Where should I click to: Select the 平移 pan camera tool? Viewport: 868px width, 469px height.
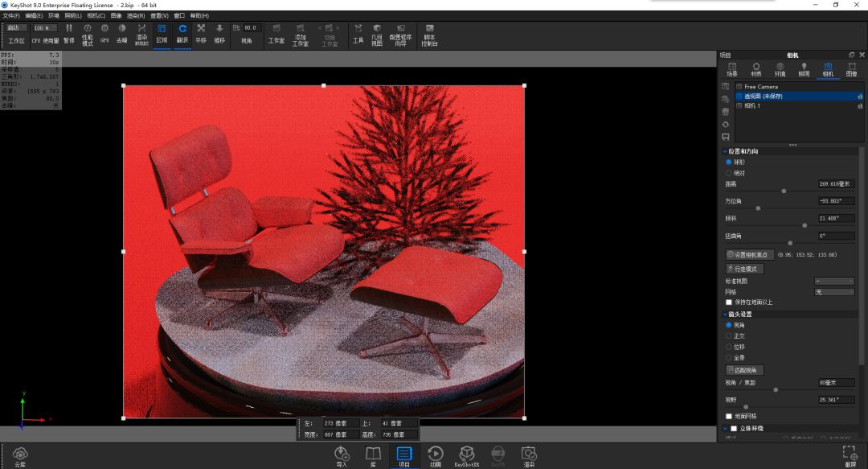pyautogui.click(x=201, y=34)
